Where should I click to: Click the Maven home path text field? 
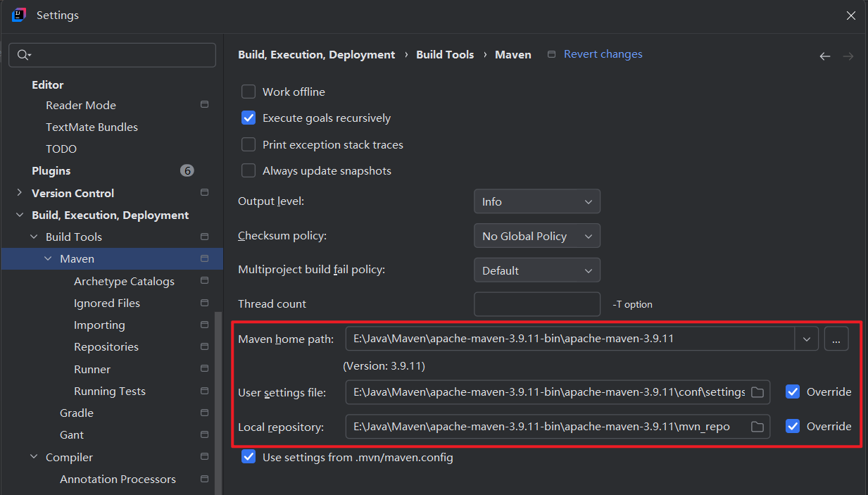pyautogui.click(x=570, y=339)
